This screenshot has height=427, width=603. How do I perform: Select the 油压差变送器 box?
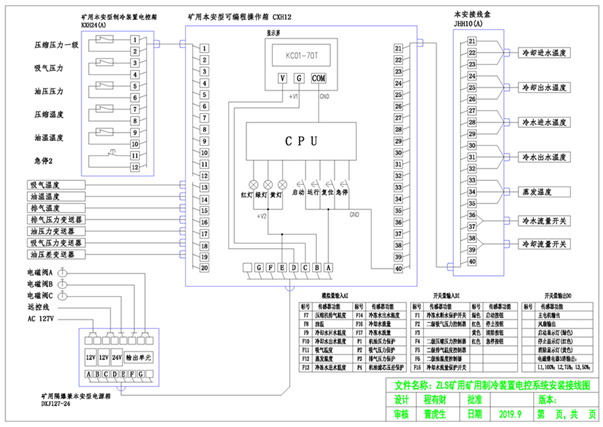pyautogui.click(x=56, y=254)
